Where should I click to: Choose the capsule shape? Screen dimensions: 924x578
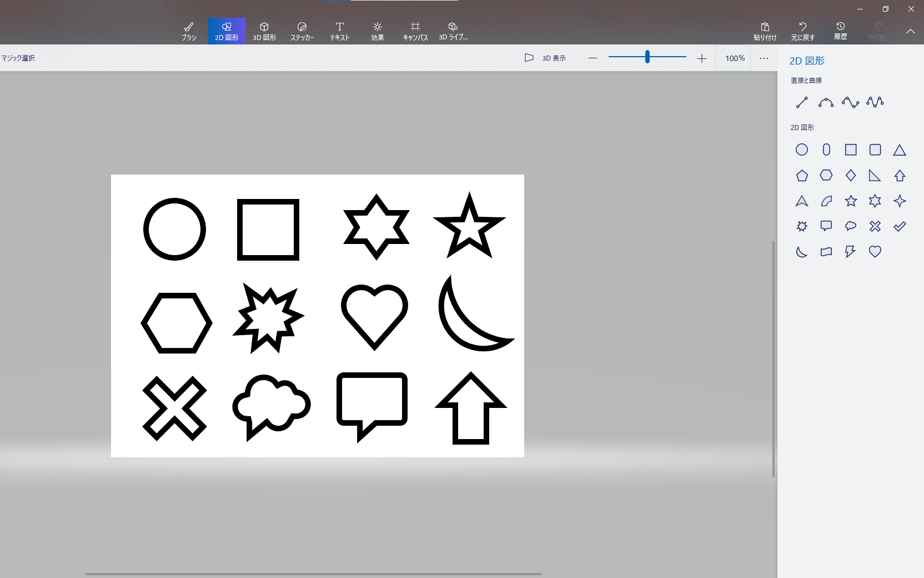[x=826, y=150]
